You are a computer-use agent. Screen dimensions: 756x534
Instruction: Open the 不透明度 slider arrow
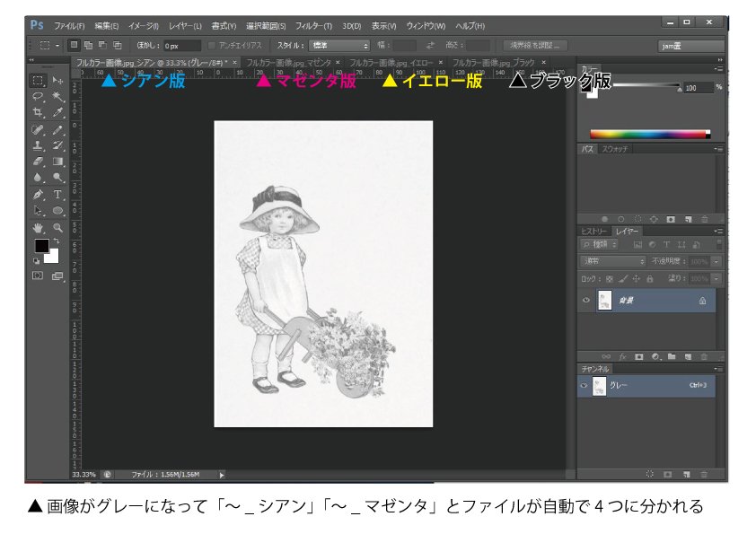pyautogui.click(x=717, y=261)
